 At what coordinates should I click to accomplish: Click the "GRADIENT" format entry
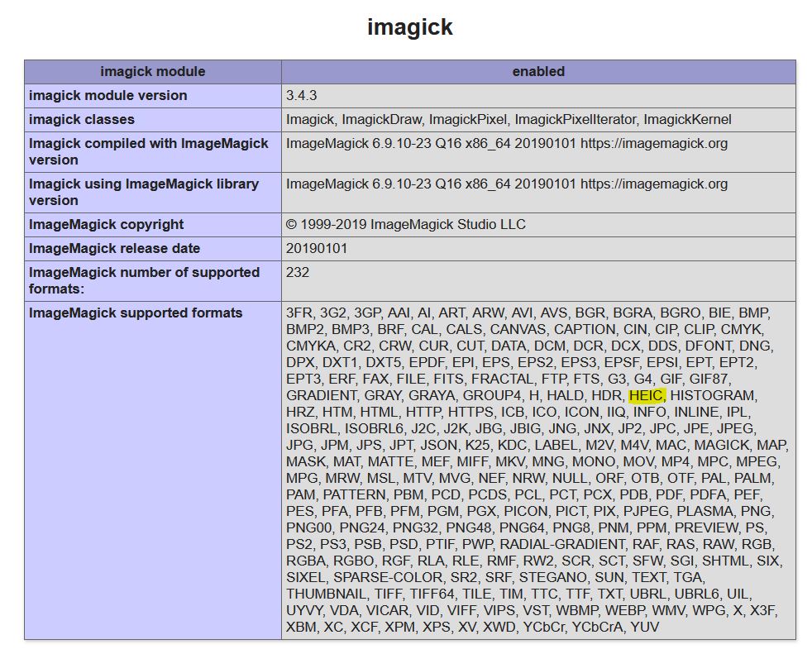click(x=321, y=395)
